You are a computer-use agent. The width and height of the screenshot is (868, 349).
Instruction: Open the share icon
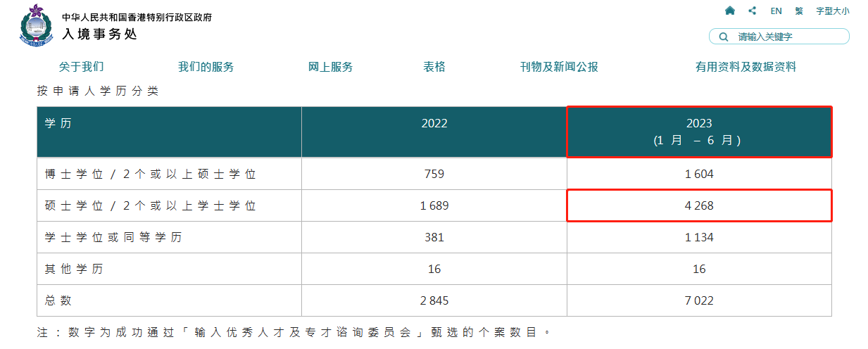point(753,11)
